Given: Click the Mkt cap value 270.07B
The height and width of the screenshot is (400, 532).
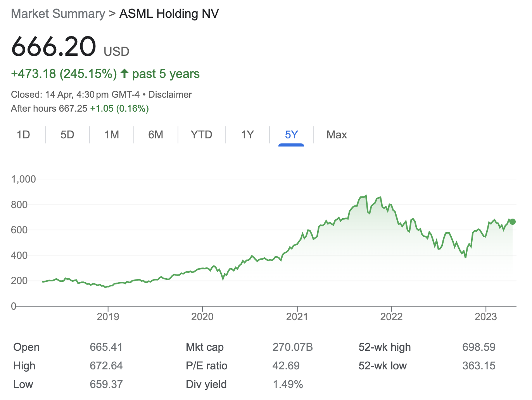Looking at the screenshot, I should coord(292,347).
